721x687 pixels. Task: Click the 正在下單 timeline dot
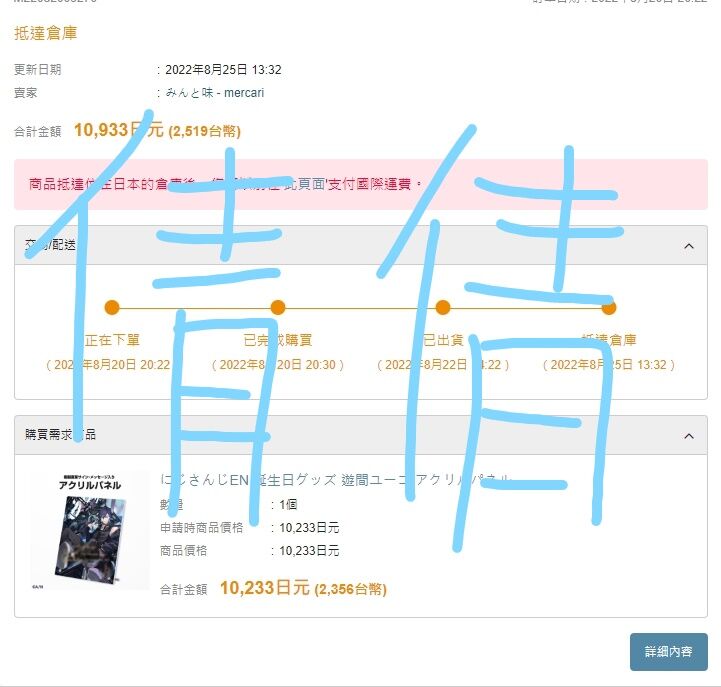pyautogui.click(x=112, y=307)
